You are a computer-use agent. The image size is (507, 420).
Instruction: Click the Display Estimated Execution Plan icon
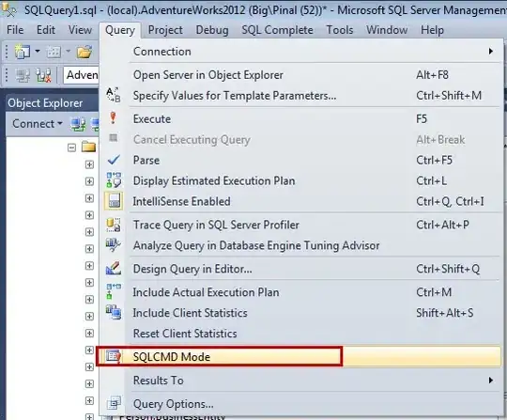point(114,180)
